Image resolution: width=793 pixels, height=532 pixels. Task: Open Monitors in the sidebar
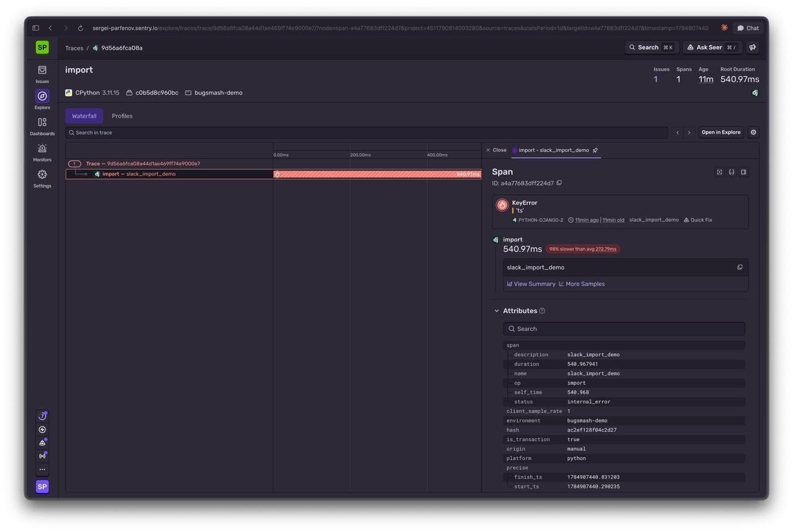click(42, 152)
